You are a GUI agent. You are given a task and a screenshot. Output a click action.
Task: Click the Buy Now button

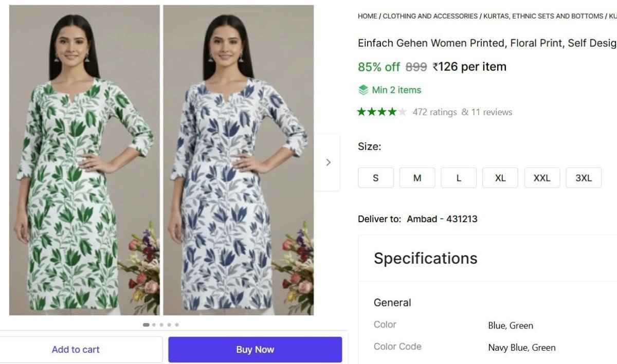click(255, 349)
